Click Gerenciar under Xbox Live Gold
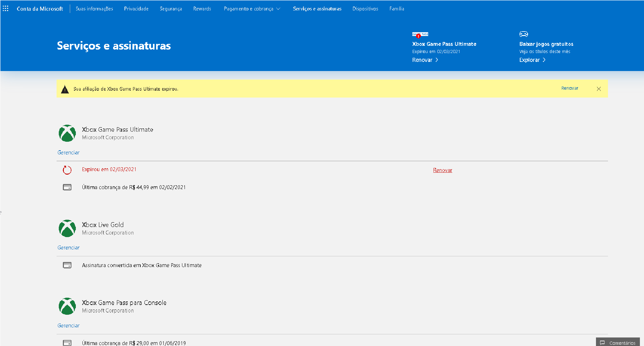The width and height of the screenshot is (644, 346). tap(69, 248)
